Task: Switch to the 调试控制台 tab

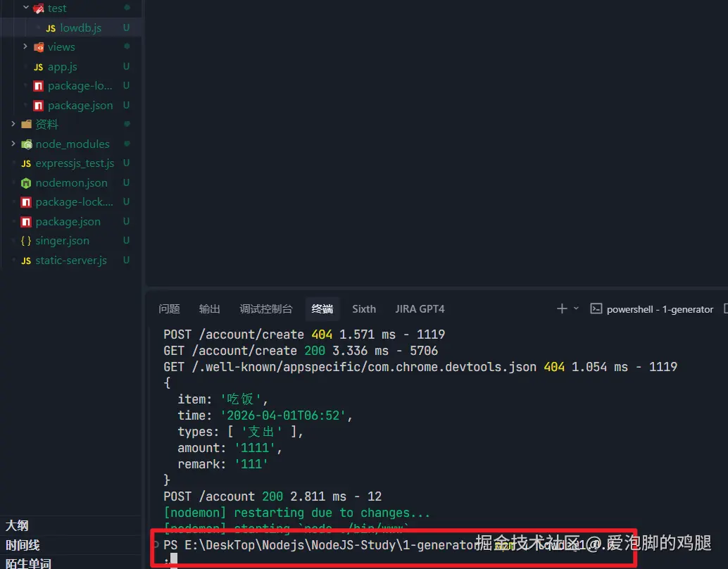Action: coord(266,309)
